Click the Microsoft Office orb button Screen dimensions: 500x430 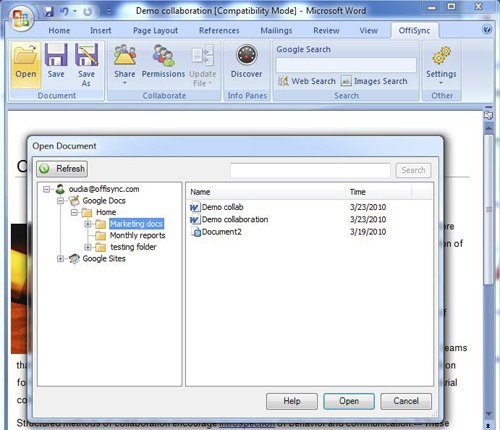pyautogui.click(x=21, y=18)
